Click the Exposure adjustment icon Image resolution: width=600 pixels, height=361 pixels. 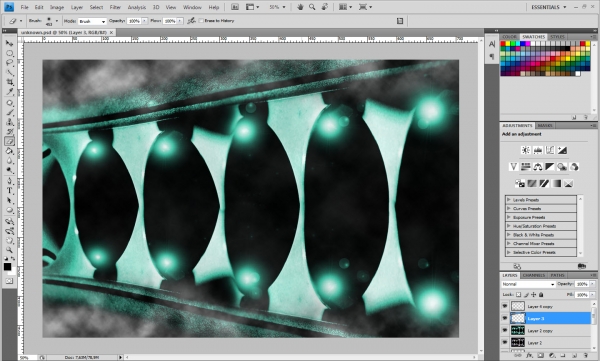pyautogui.click(x=562, y=150)
